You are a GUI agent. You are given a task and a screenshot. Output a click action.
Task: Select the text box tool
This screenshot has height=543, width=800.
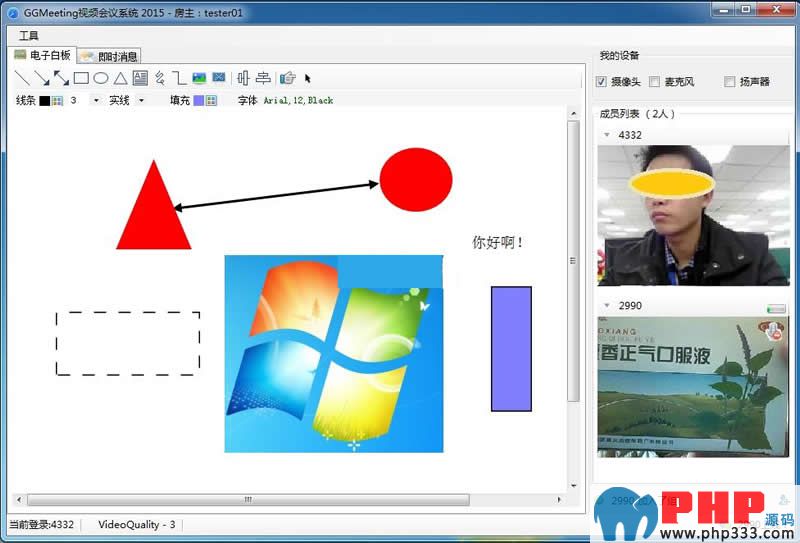140,78
